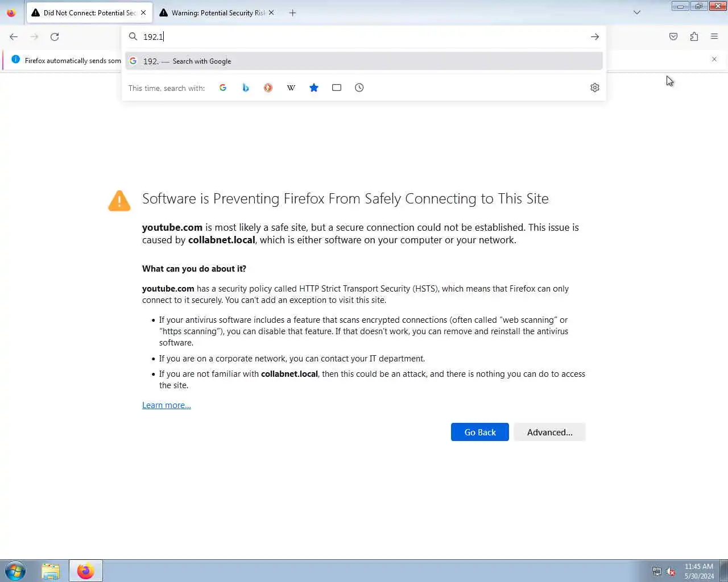This screenshot has height=582, width=728.
Task: Click the Firefox taskbar icon
Action: [x=86, y=571]
